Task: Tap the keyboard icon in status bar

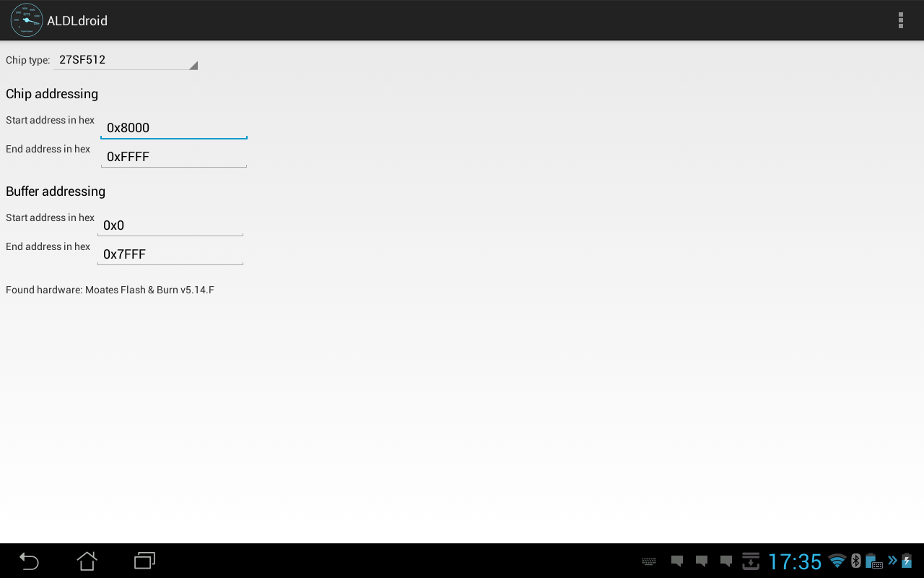Action: click(x=649, y=561)
